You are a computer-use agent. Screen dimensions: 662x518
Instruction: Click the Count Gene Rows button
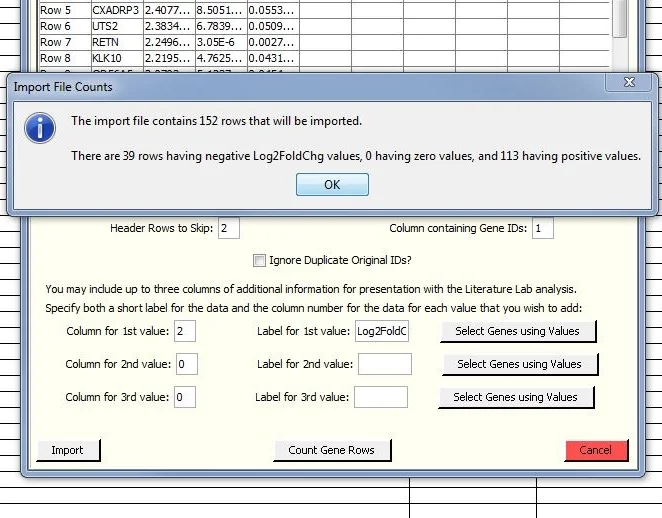pos(332,450)
